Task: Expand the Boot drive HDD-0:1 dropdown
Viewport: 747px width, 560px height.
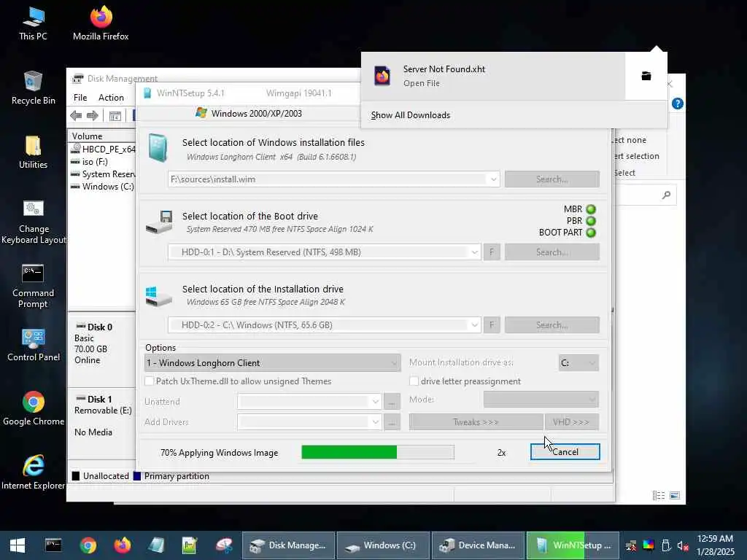Action: (474, 252)
